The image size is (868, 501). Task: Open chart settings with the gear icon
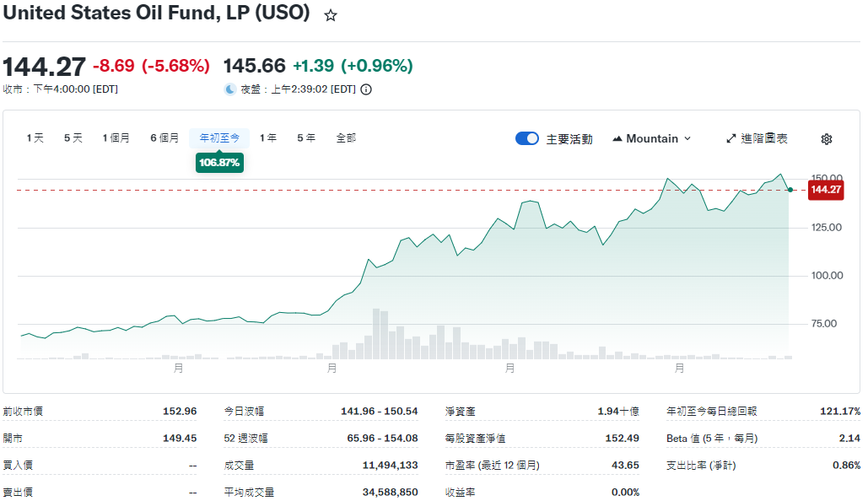[x=827, y=139]
